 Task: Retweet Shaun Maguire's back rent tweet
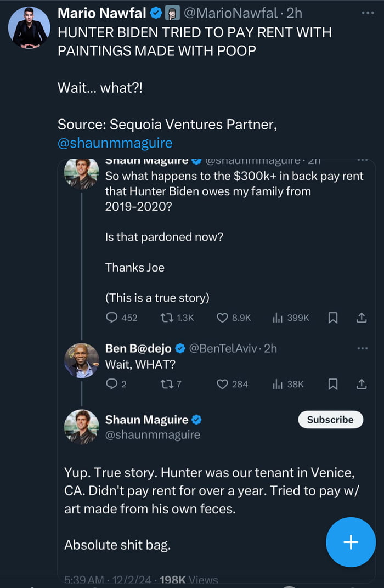(x=165, y=318)
